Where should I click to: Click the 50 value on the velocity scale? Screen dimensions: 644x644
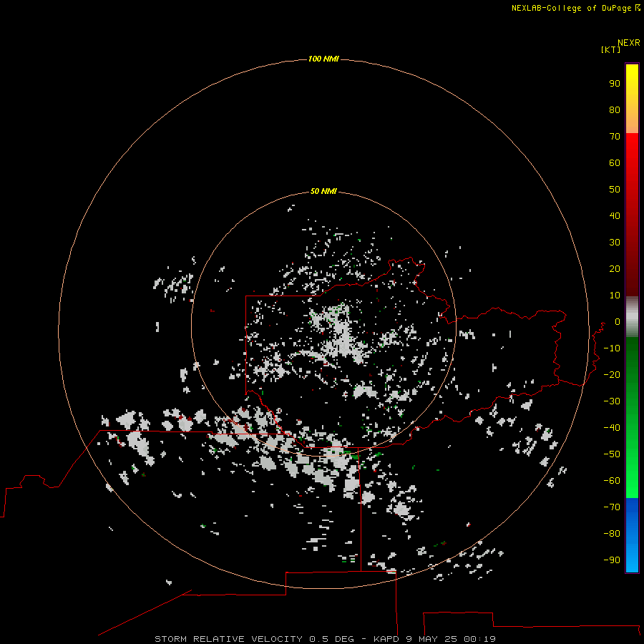click(x=615, y=190)
